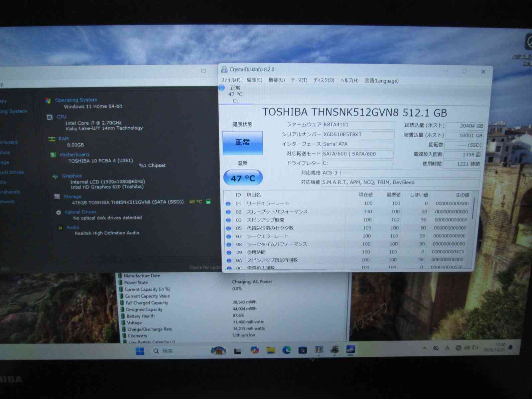This screenshot has height=399, width=532.
Task: Open File Explorer from the taskbar
Action: [x=271, y=350]
